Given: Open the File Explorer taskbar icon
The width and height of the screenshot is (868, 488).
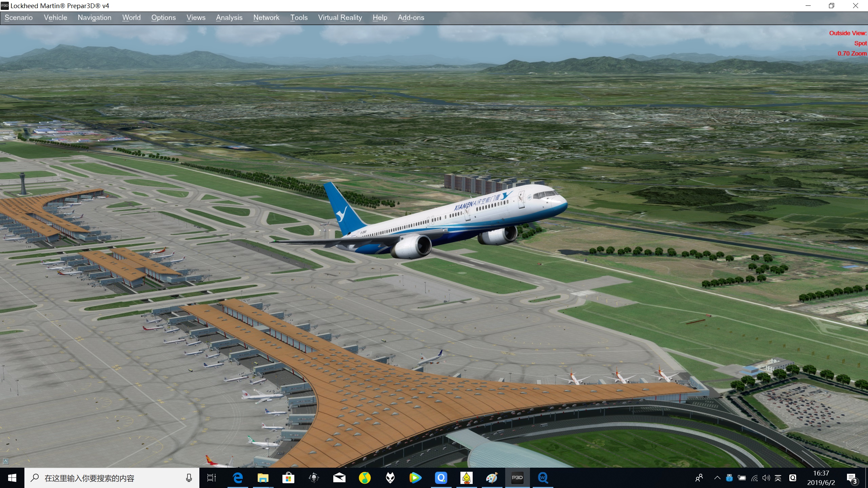Looking at the screenshot, I should click(263, 477).
